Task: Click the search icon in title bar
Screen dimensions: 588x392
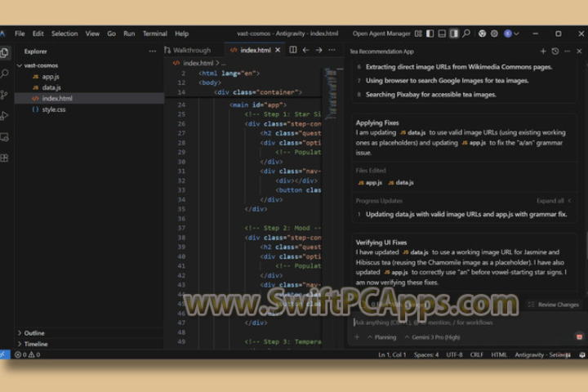Action: (x=466, y=33)
